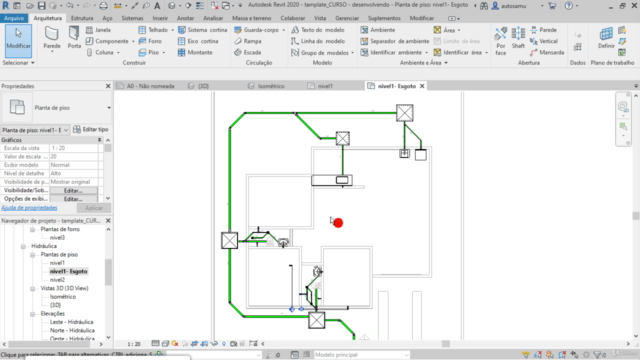
Task: Choose the Janela window tool
Action: (98, 30)
